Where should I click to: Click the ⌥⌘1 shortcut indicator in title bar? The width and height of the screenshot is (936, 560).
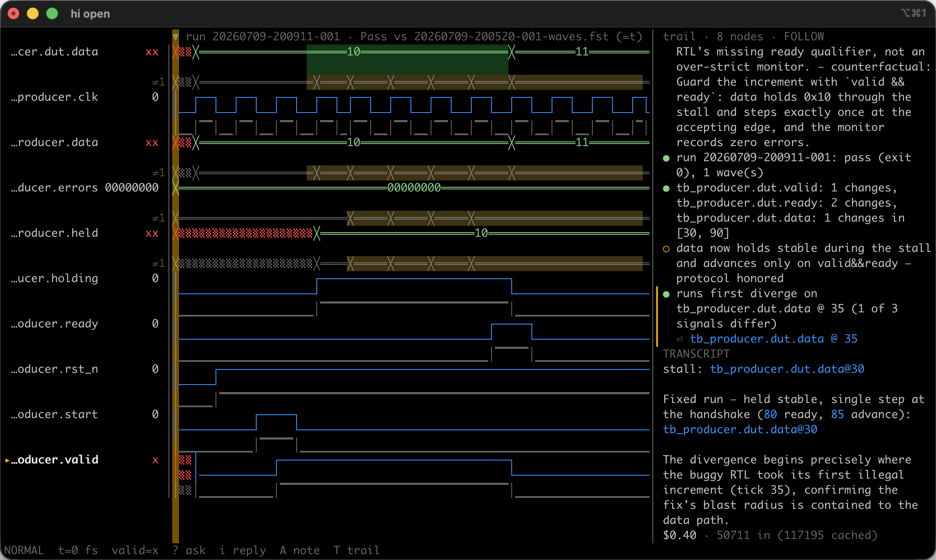tap(914, 13)
